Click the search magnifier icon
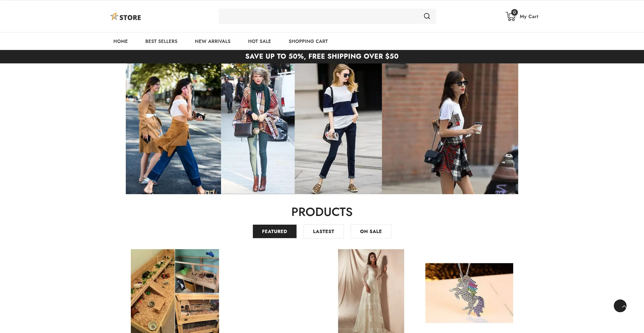This screenshot has width=644, height=333. (x=427, y=16)
